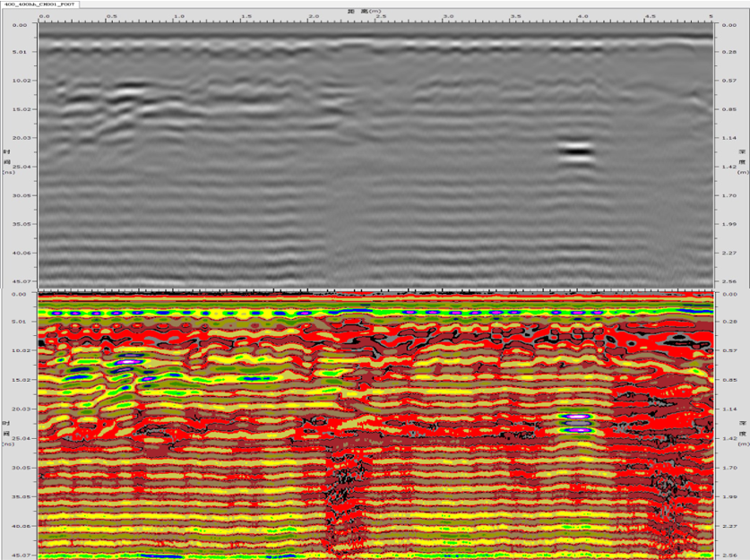Click the bright anomaly near 4.0 m in grayscale radargram
The image size is (750, 560).
click(577, 151)
